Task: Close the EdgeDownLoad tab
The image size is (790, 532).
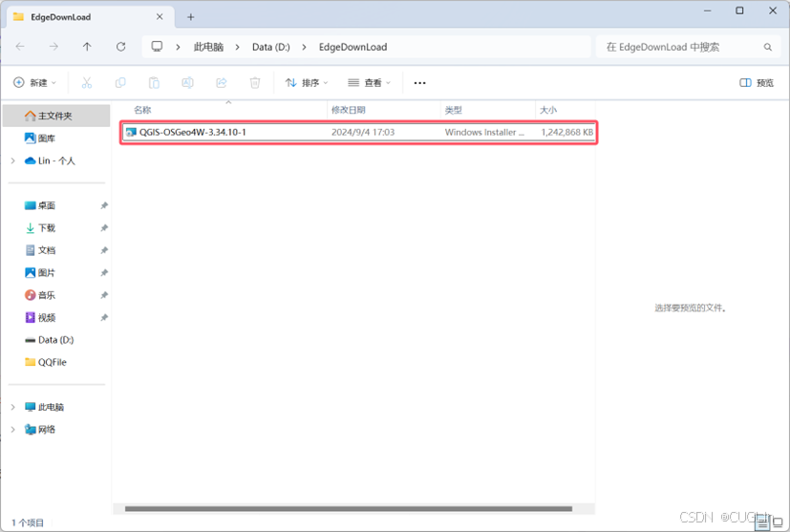Action: (160, 16)
